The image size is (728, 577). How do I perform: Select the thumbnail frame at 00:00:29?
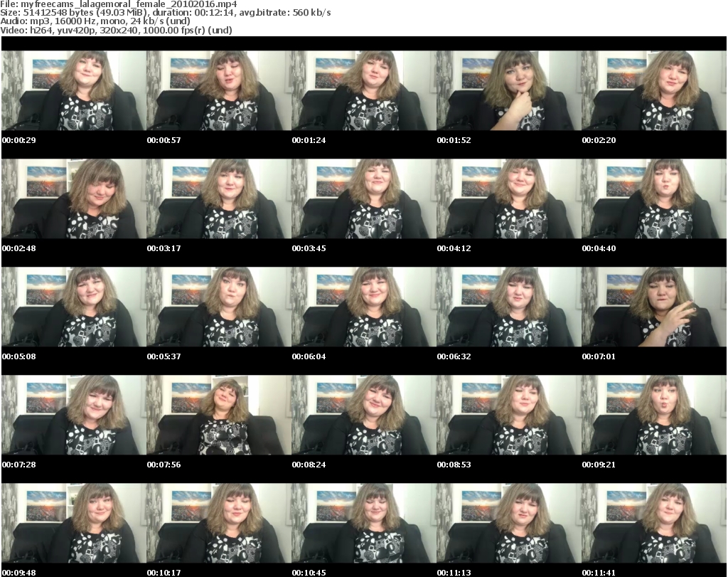tap(74, 90)
